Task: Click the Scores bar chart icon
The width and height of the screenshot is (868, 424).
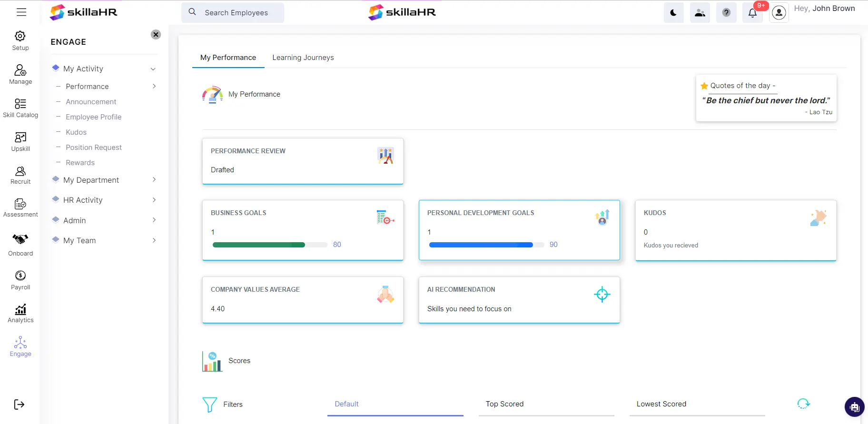Action: click(x=212, y=361)
